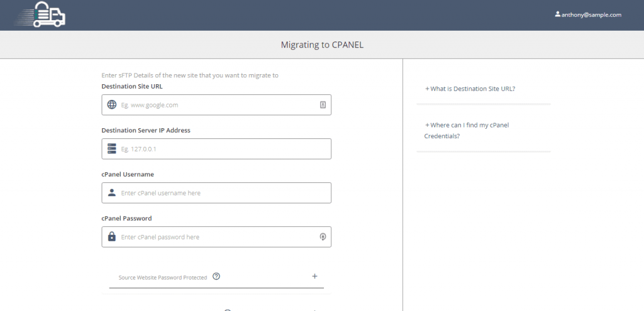
Task: Click the 'Source Website Password Protected' label
Action: [162, 277]
